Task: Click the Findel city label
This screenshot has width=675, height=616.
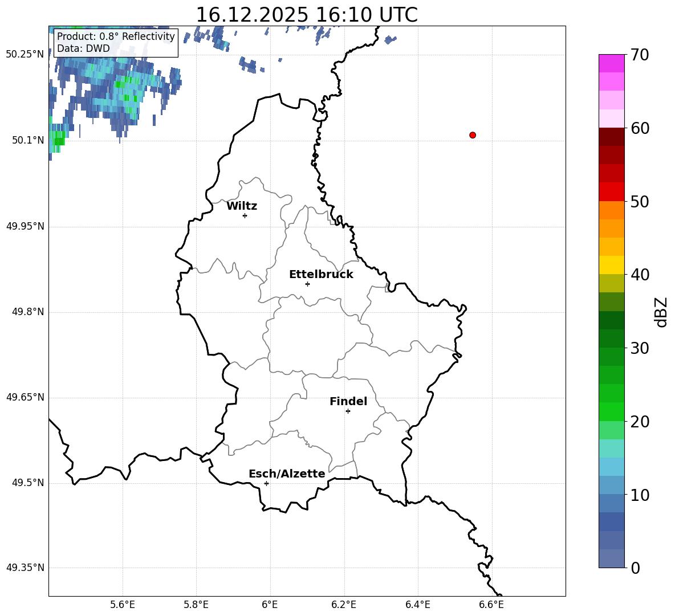Action: tap(348, 401)
